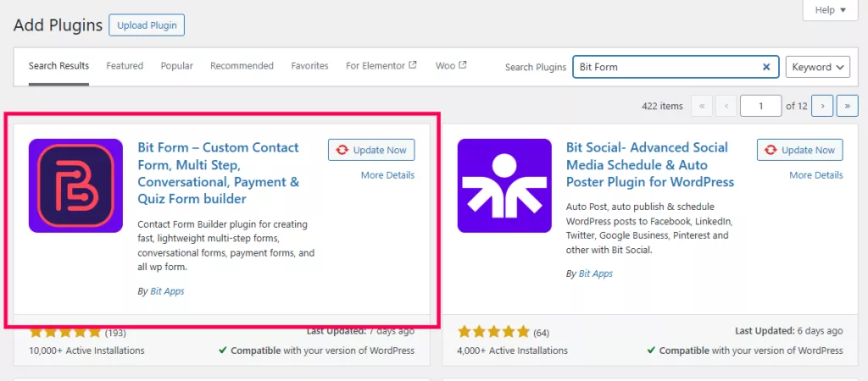Viewport: 868px width, 381px height.
Task: Open the For Elementor external link
Action: [381, 66]
